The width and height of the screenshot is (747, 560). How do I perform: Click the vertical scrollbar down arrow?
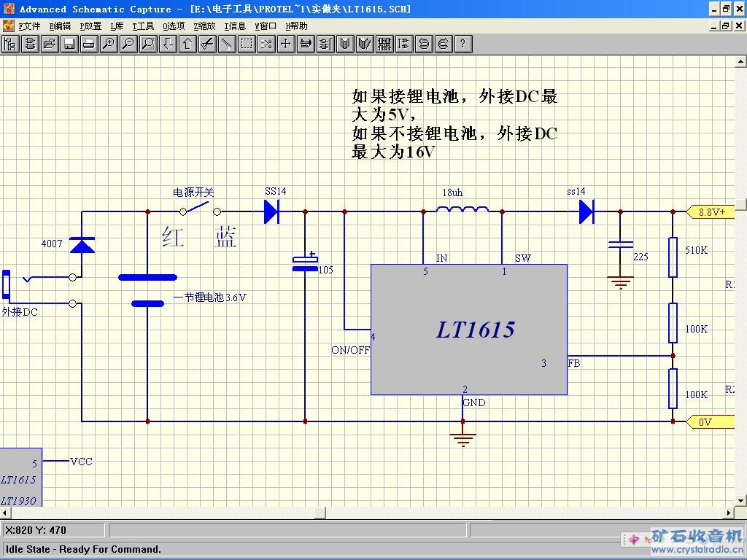[741, 501]
